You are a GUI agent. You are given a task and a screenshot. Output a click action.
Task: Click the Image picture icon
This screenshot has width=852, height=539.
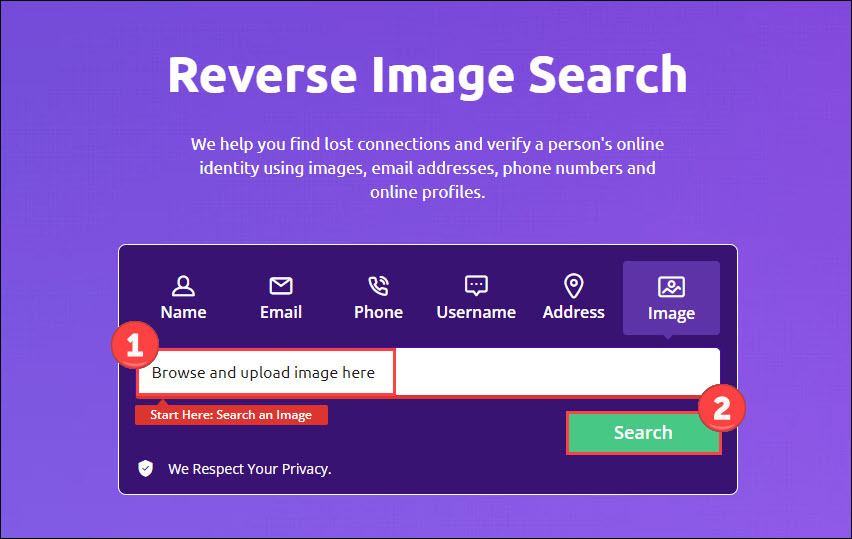tap(671, 287)
